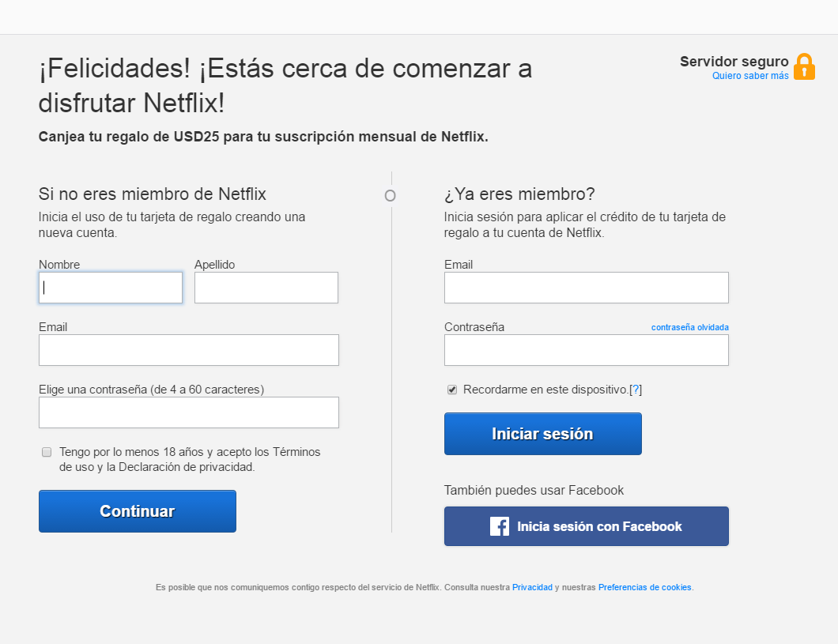Image resolution: width=838 pixels, height=644 pixels.
Task: Click the 'O' divider between forms
Action: pyautogui.click(x=390, y=196)
